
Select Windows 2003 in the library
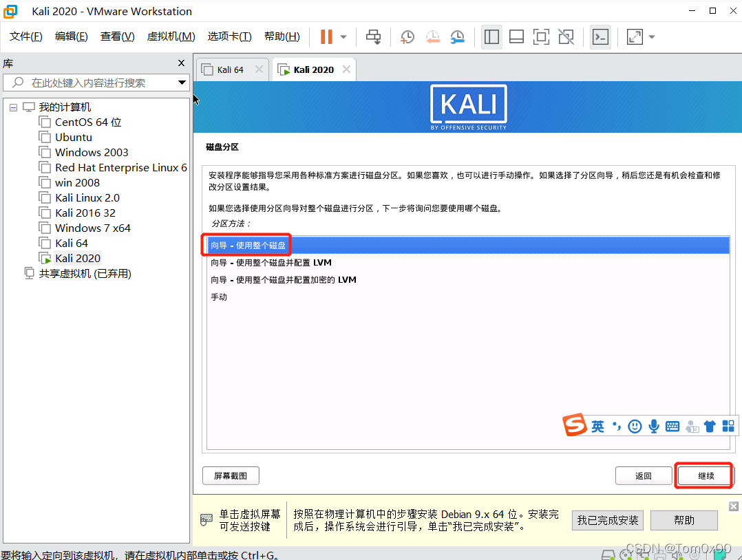(x=92, y=153)
